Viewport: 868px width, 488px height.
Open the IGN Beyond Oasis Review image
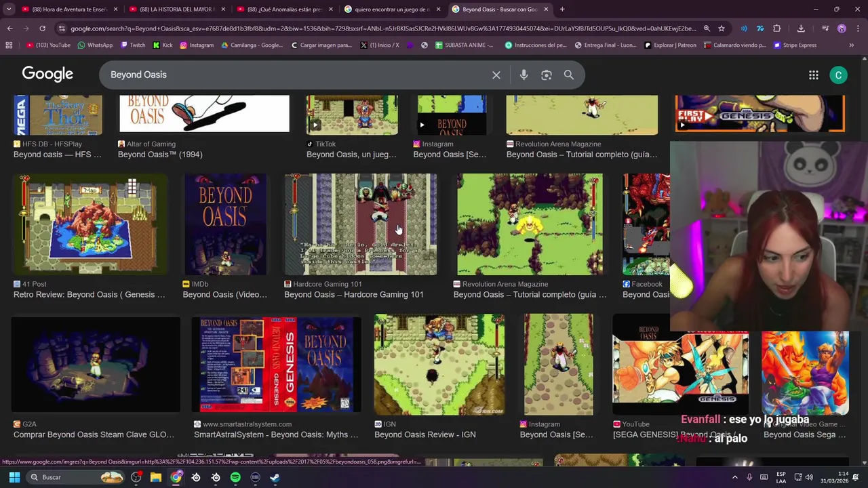(439, 365)
